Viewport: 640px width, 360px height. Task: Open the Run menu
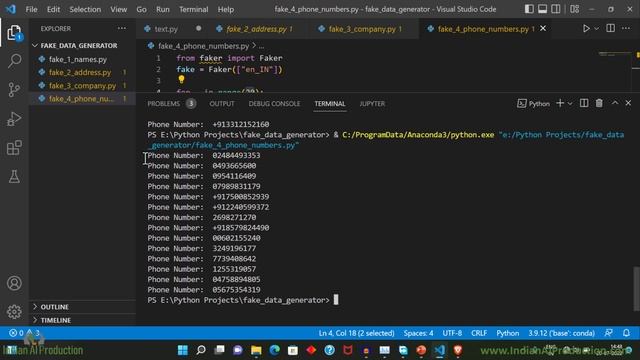[x=162, y=9]
